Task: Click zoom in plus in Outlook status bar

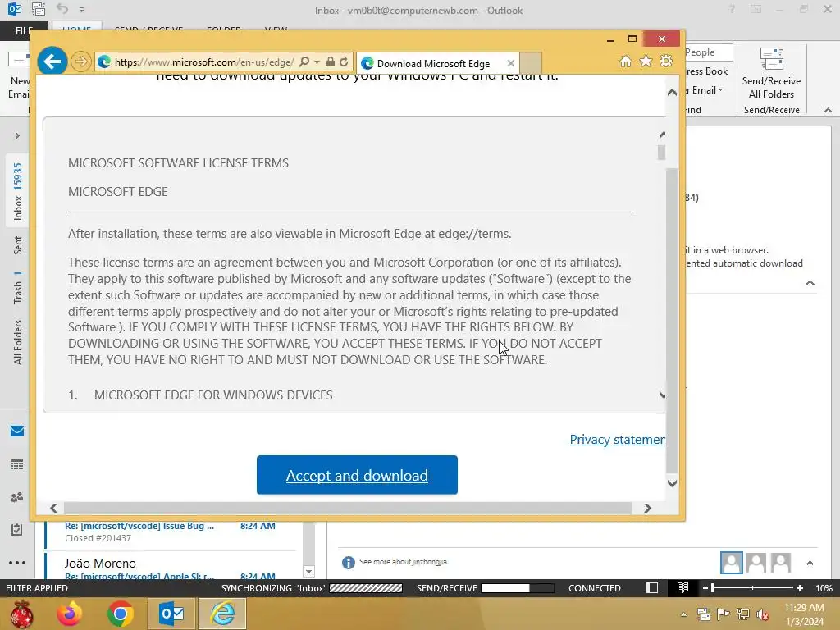Action: [x=799, y=588]
